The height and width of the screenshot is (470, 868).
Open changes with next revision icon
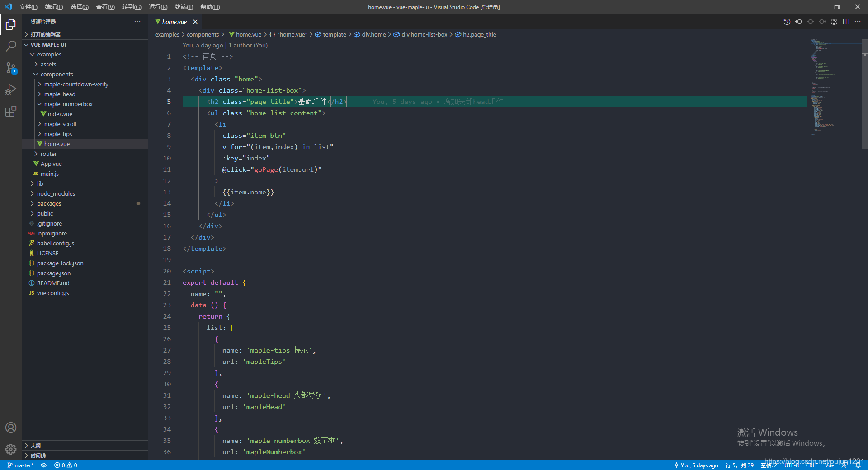(822, 22)
